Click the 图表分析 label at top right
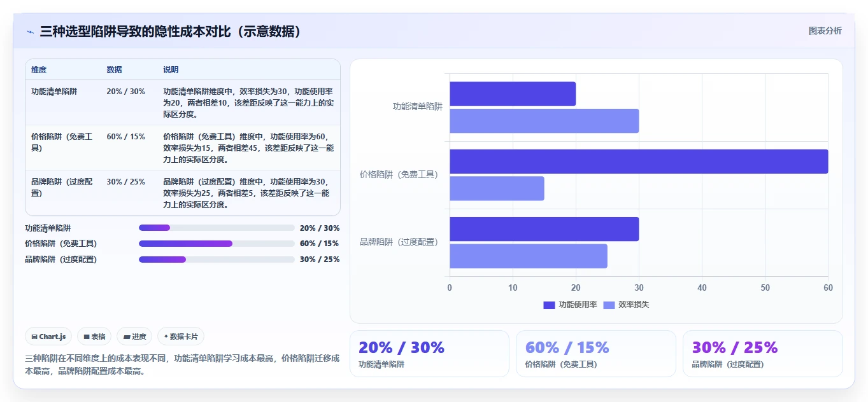868x402 pixels. [x=825, y=31]
